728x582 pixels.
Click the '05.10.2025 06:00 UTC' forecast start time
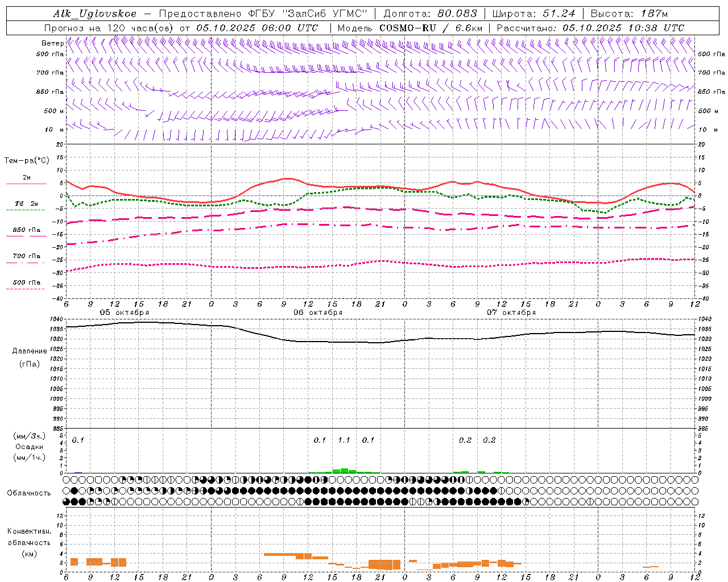pyautogui.click(x=257, y=27)
